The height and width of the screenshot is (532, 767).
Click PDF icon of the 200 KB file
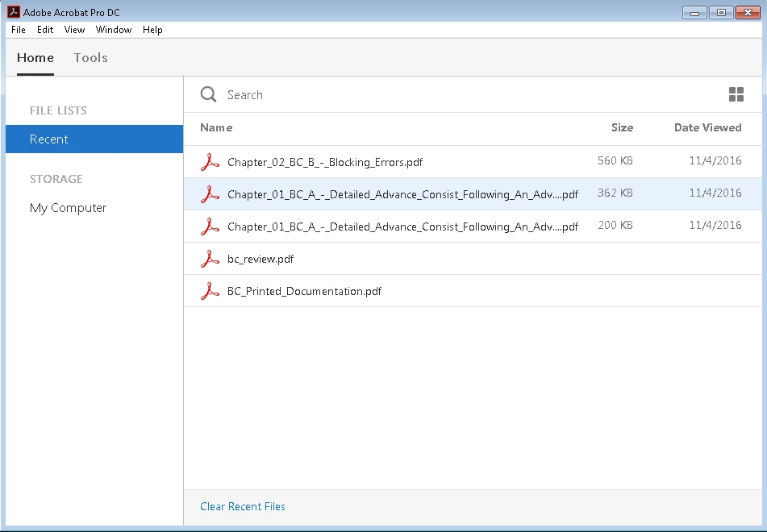[x=210, y=227]
